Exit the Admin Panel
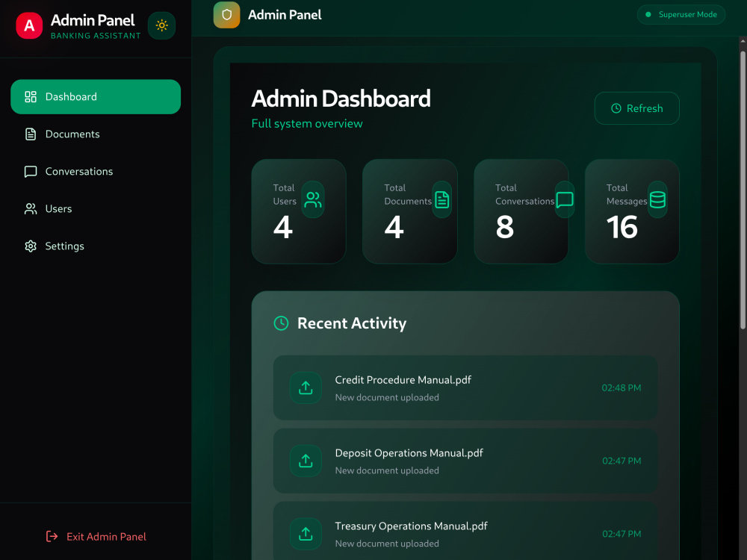This screenshot has width=747, height=560. (96, 537)
